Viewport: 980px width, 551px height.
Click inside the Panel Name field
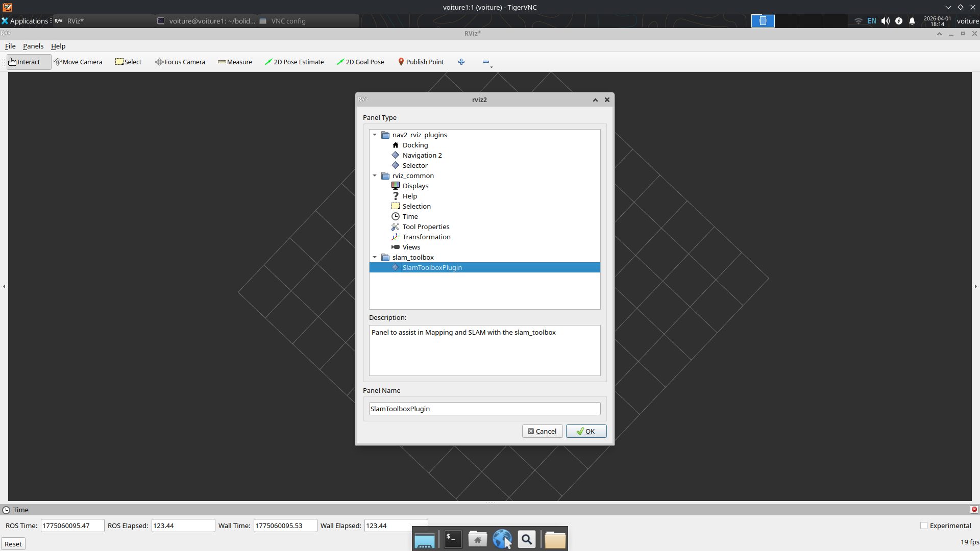pyautogui.click(x=484, y=408)
